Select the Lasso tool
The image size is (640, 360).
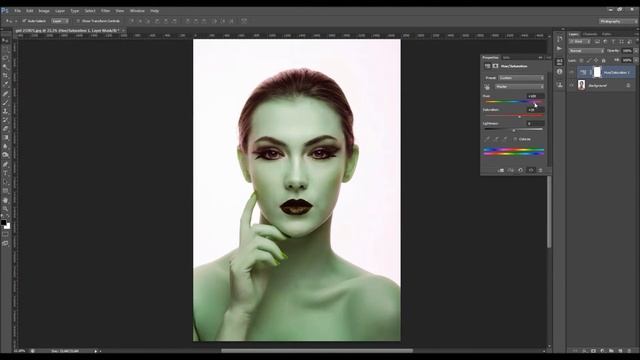5,58
